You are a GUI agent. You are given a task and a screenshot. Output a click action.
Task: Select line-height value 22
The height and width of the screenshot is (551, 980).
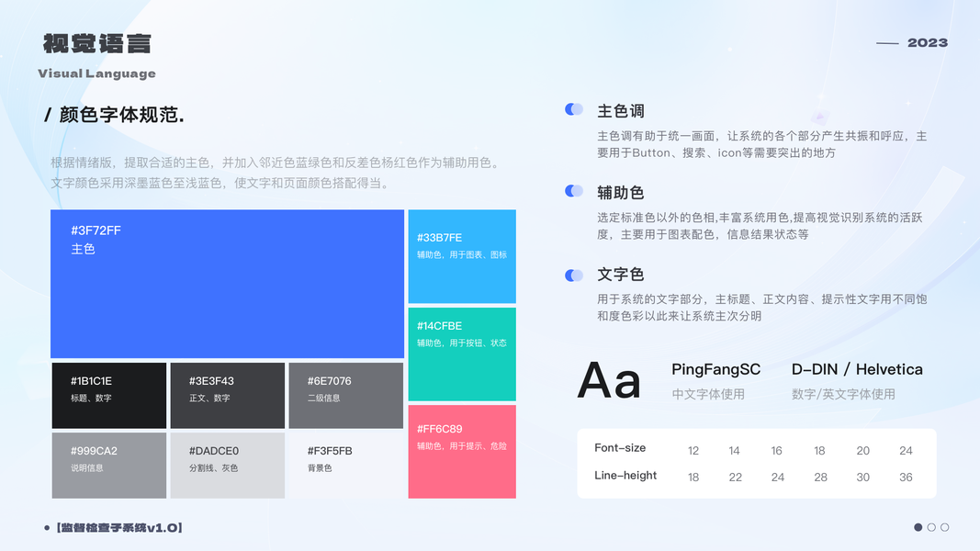(736, 478)
